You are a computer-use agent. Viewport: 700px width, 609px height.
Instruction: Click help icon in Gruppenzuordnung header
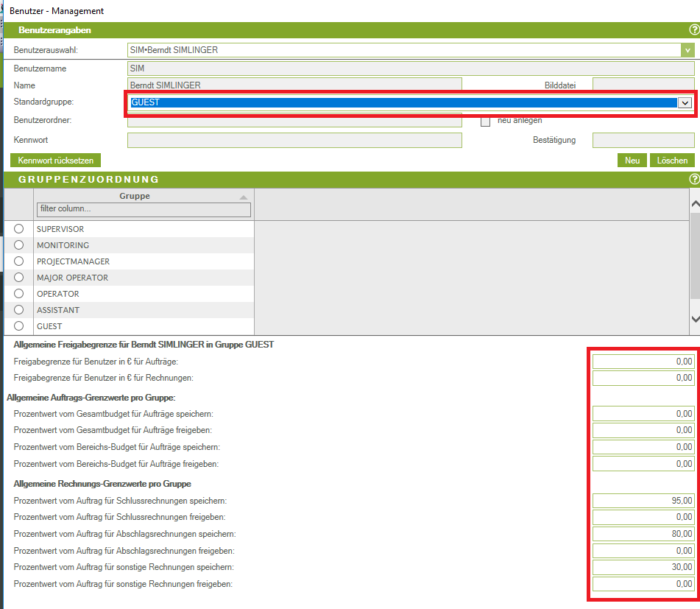pyautogui.click(x=693, y=179)
